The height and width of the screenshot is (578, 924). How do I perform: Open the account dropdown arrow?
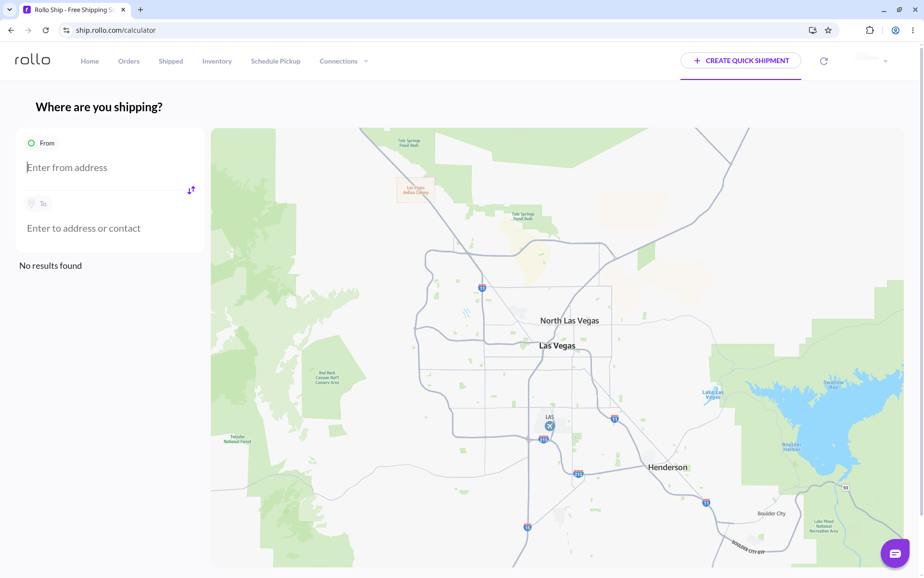[x=885, y=62]
